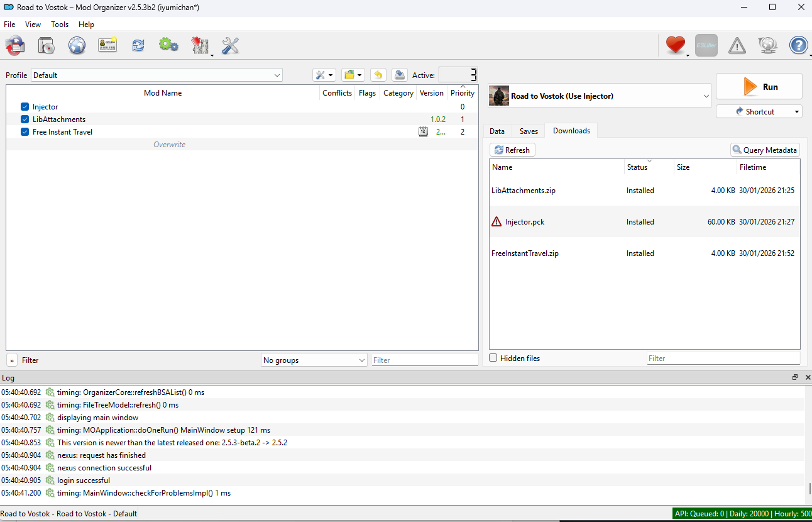The image size is (812, 522).
Task: Toggle the Hidden files checkbox
Action: 494,358
